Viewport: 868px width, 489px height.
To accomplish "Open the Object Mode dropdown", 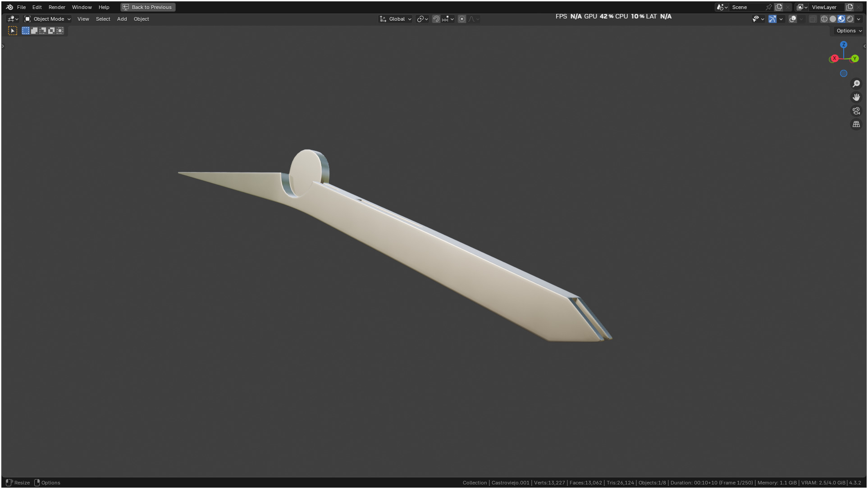I will point(47,19).
